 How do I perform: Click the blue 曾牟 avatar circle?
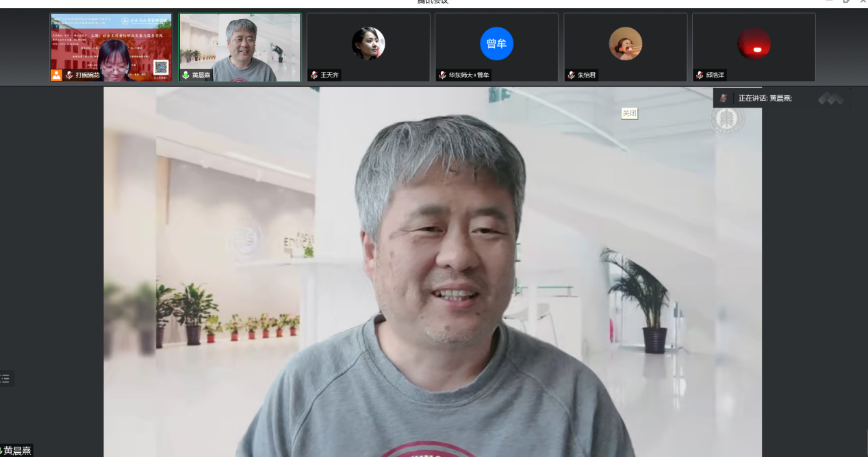click(496, 44)
